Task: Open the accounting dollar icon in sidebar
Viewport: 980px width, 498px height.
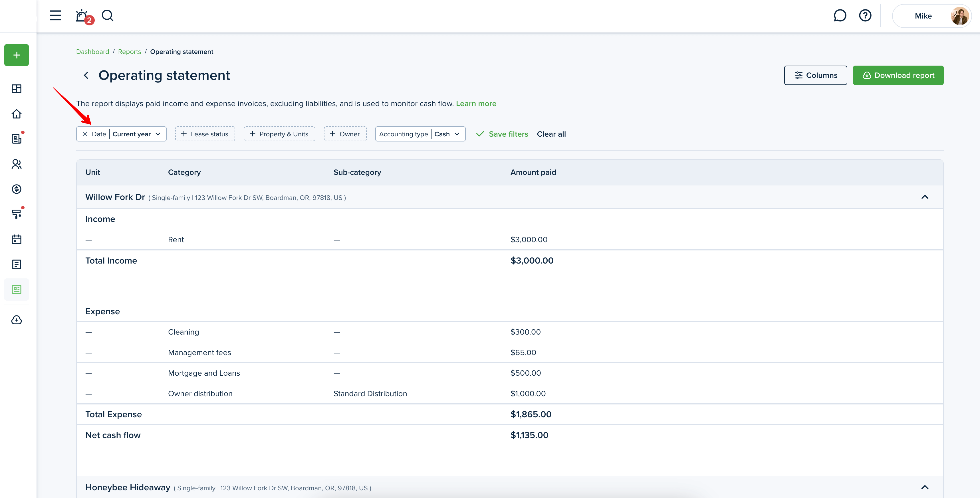Action: pos(17,189)
